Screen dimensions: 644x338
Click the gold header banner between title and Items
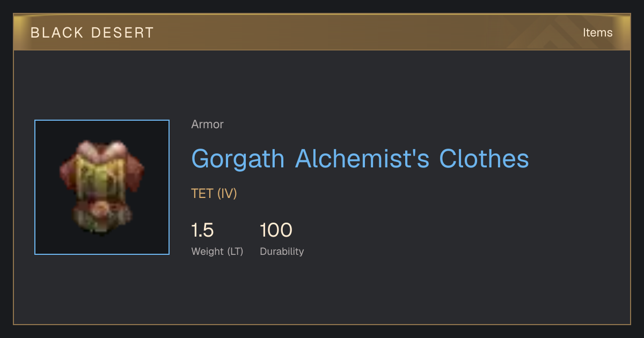pyautogui.click(x=365, y=33)
